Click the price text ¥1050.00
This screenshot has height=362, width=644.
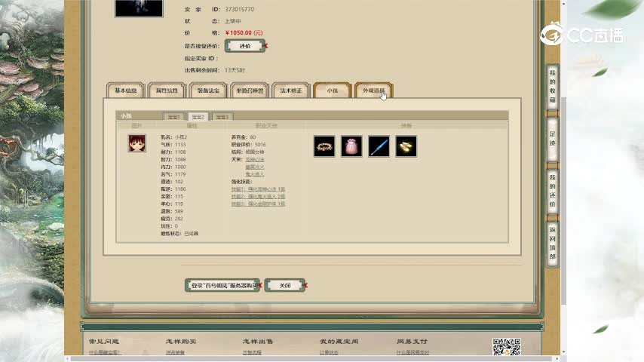pos(244,33)
